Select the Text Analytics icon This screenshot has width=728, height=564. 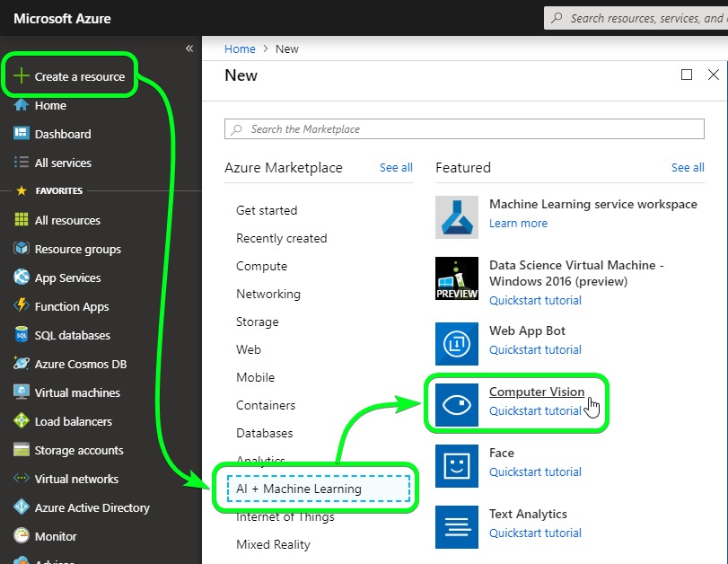457,526
